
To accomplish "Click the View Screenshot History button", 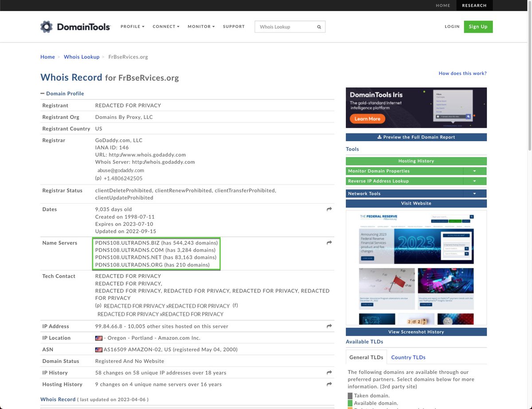I will 416,332.
